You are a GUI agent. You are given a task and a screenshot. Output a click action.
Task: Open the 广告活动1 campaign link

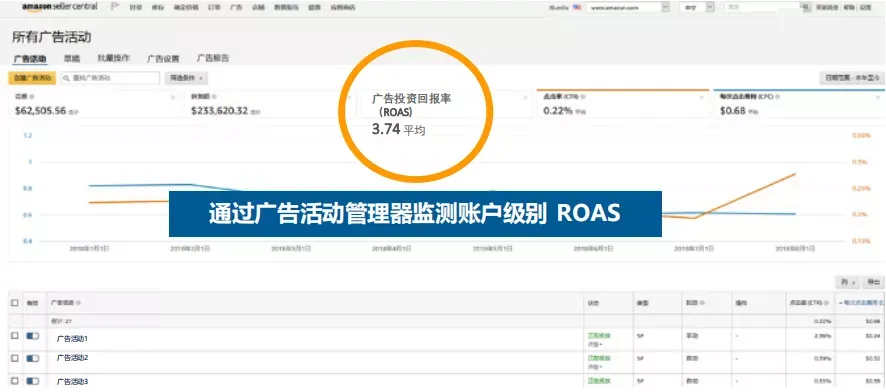pyautogui.click(x=72, y=338)
